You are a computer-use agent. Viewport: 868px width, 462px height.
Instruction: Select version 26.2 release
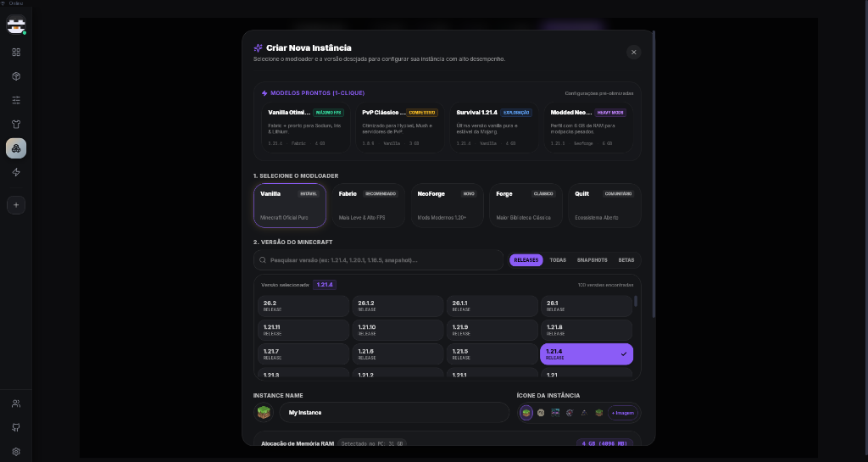pos(303,306)
